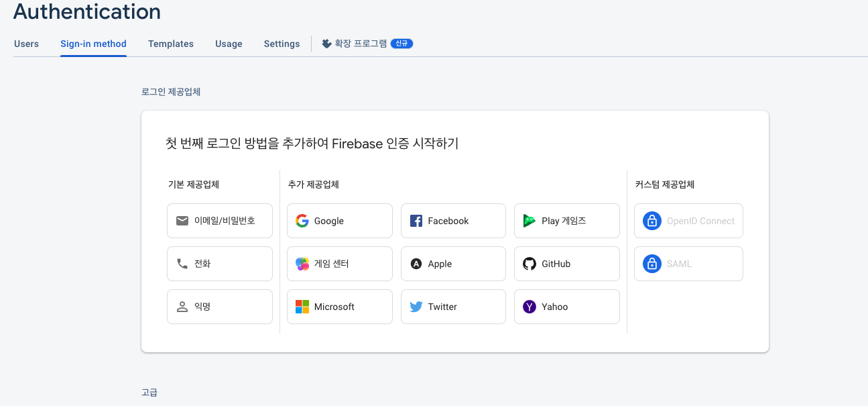The image size is (868, 406).
Task: Click the 로그인 제공업체 section label
Action: click(171, 92)
